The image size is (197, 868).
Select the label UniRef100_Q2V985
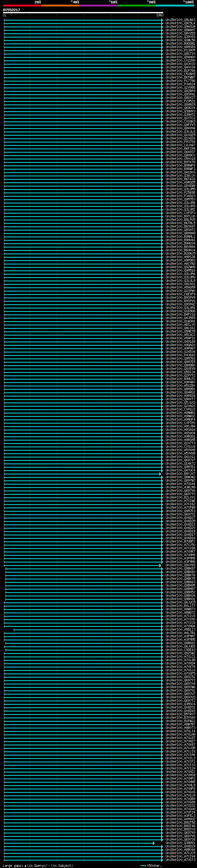(x=180, y=88)
